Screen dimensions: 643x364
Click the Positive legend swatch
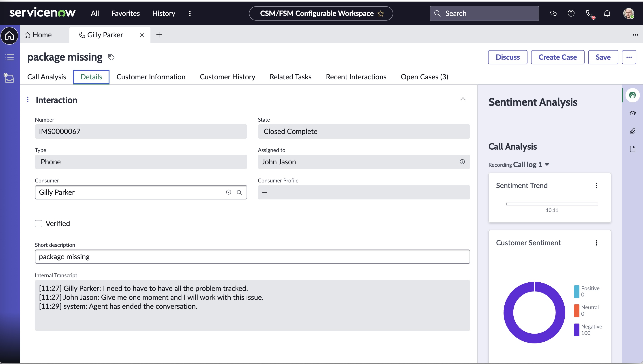click(x=577, y=292)
